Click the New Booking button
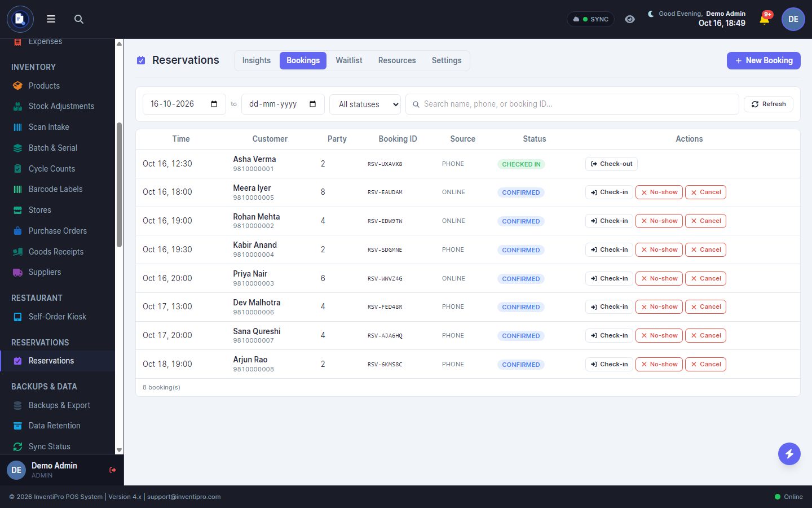 point(764,60)
